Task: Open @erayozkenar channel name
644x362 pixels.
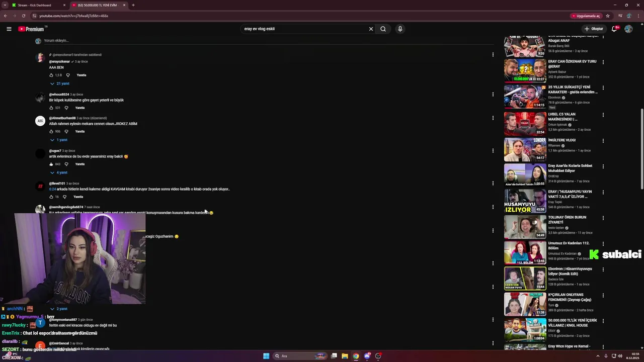Action: [59, 61]
